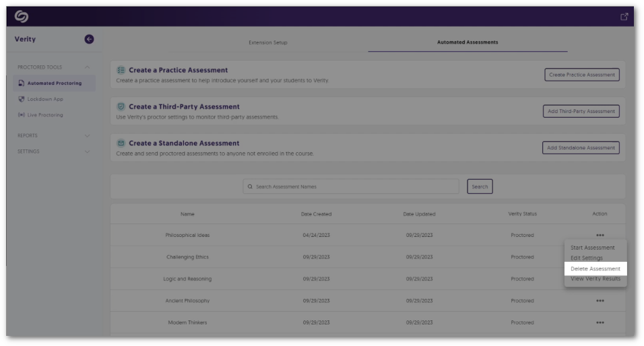
Task: Open actions menu for Ancient Philosophy
Action: click(x=600, y=301)
